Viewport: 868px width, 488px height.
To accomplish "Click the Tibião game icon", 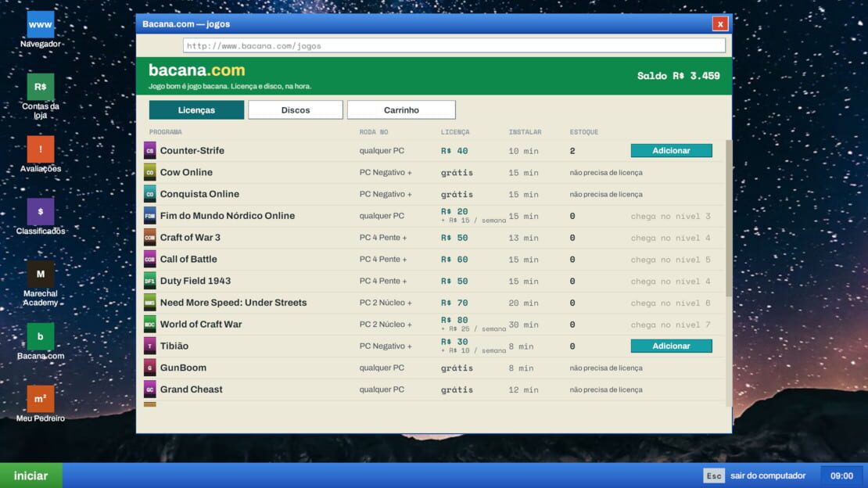I will (150, 346).
